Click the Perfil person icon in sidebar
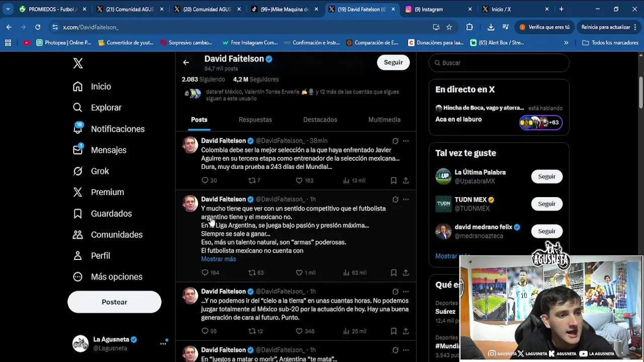 coord(77,256)
